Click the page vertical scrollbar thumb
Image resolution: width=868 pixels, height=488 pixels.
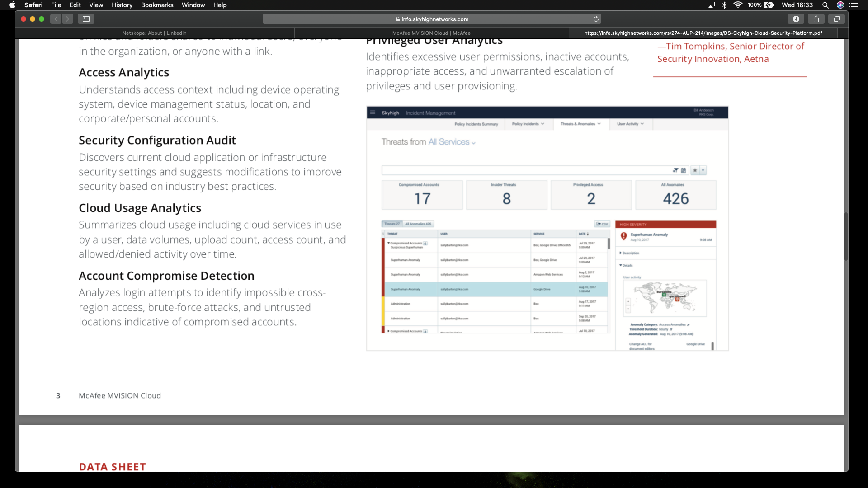846,236
